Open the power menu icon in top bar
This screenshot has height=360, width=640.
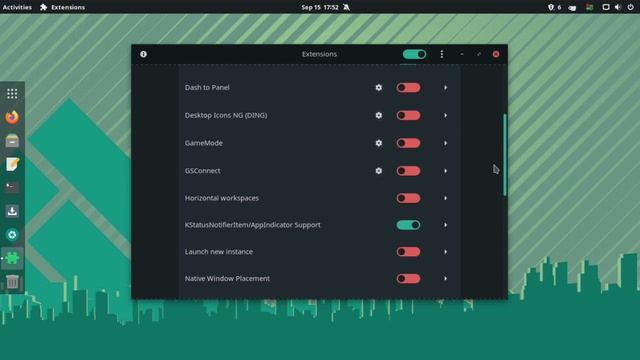[x=630, y=7]
